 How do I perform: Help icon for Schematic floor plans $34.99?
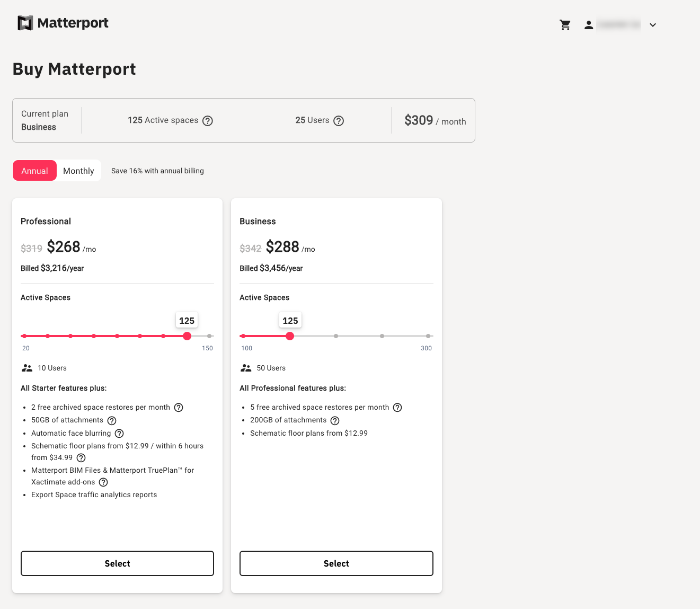click(81, 458)
